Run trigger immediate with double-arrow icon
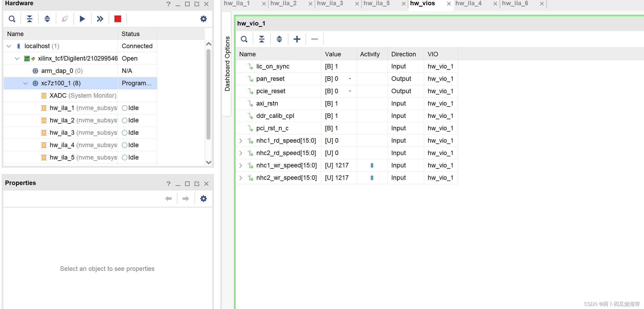Screen dimensions: 644x309 pos(100,19)
